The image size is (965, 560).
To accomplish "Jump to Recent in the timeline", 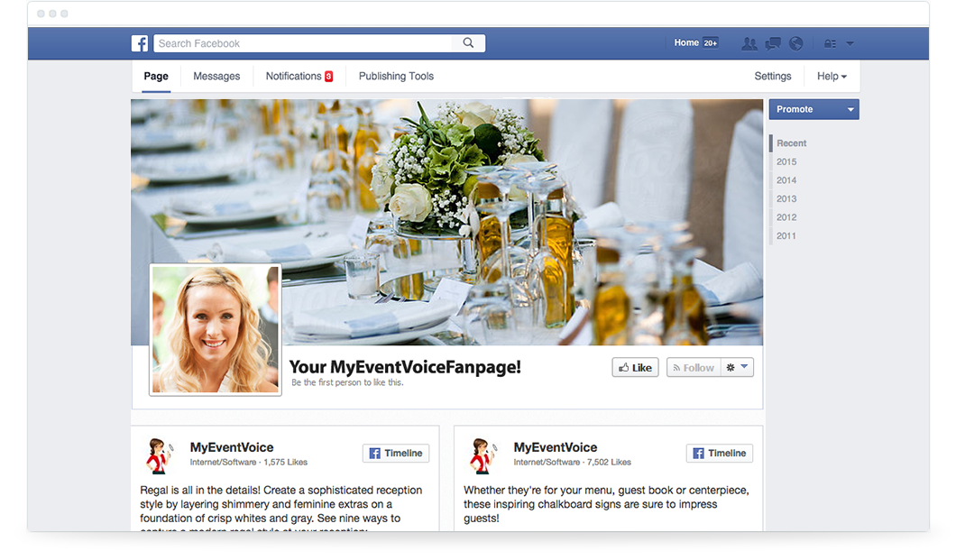I will (x=792, y=143).
